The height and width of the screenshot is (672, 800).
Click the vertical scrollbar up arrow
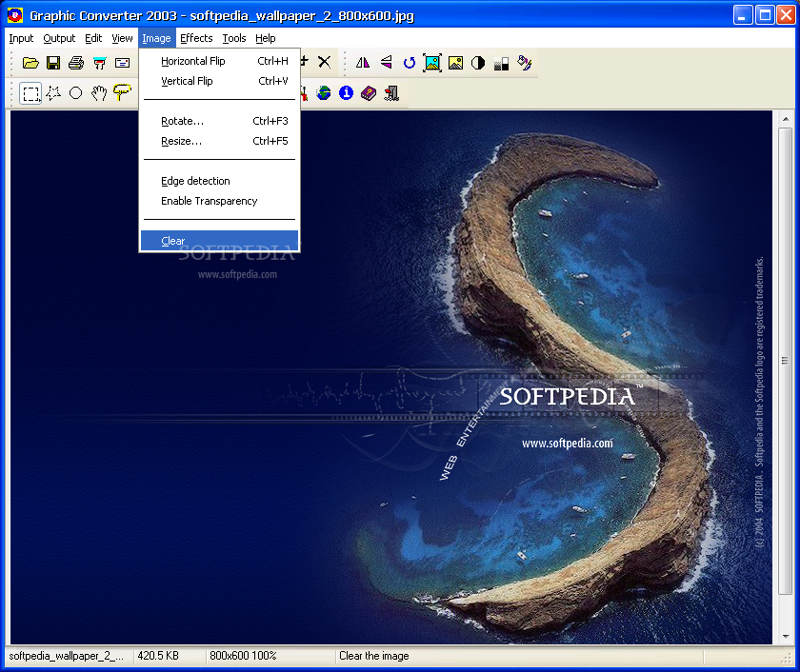(x=786, y=119)
